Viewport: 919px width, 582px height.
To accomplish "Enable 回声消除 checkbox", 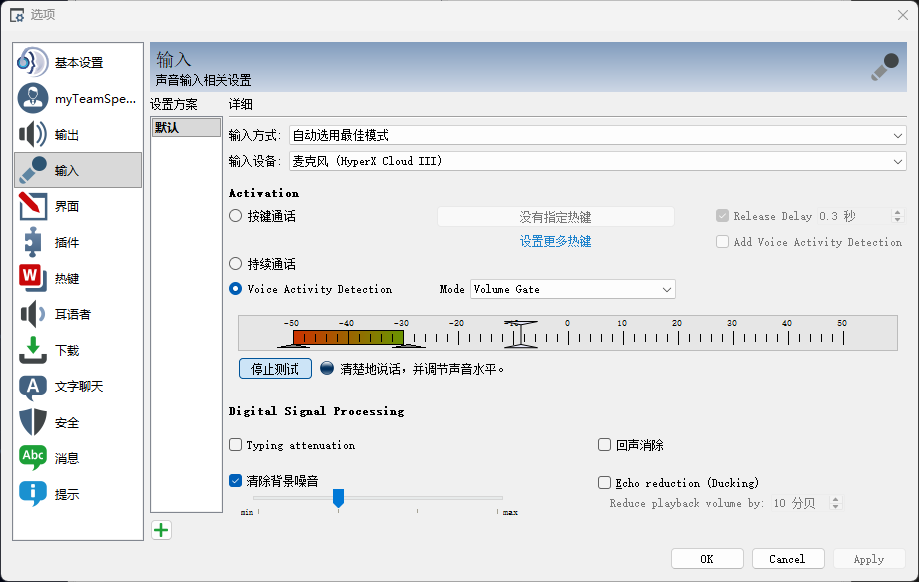I will click(604, 445).
